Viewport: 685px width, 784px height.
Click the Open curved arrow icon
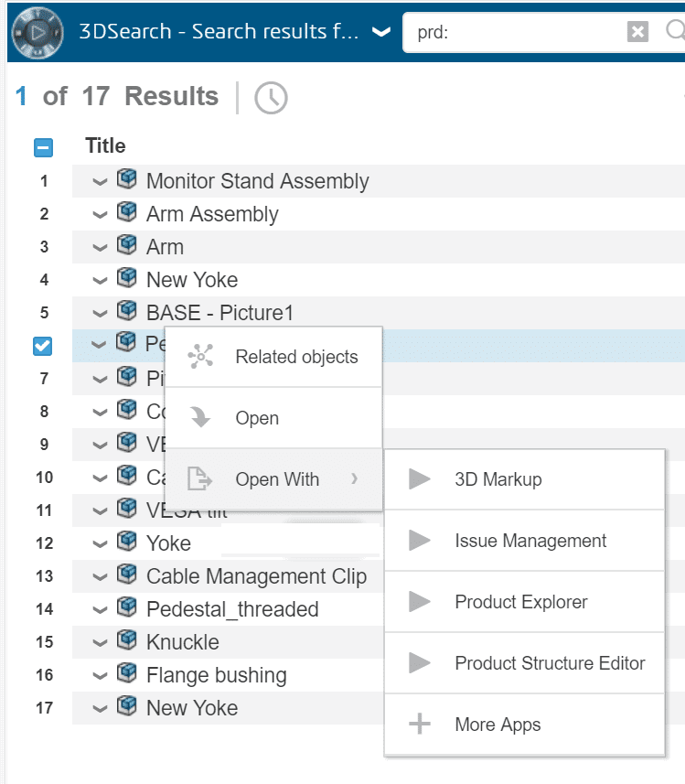pos(200,417)
